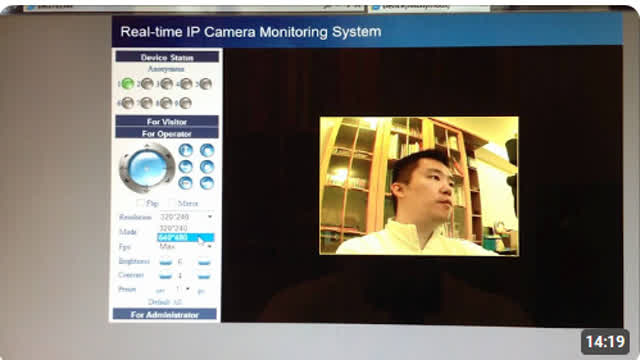Decrease Contrast with the minus button

pos(166,276)
